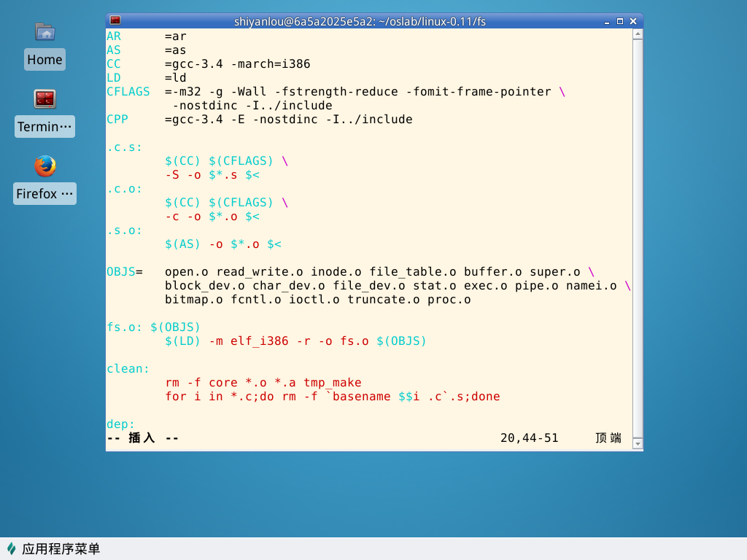Minimize the terminal window
The image size is (747, 560).
pos(606,22)
